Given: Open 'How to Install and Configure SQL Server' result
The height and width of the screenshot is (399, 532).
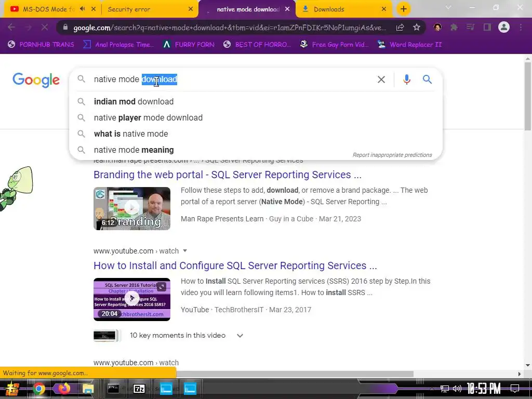Looking at the screenshot, I should [x=235, y=265].
